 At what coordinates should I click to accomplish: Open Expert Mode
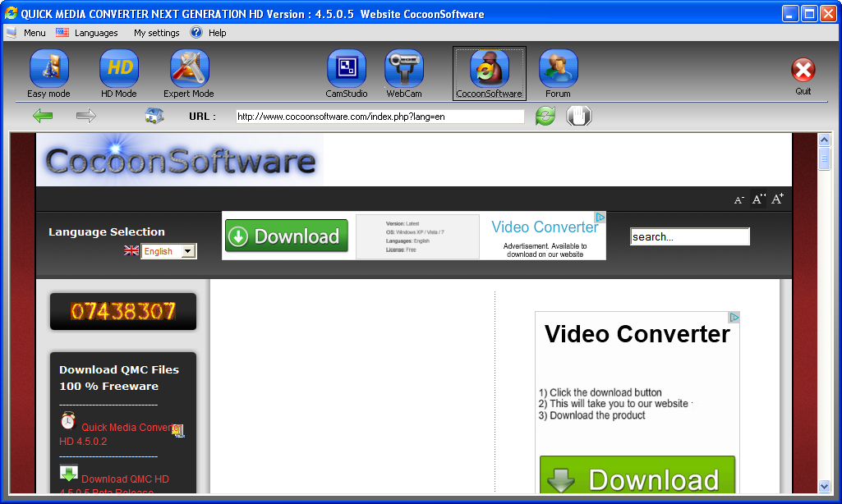click(189, 74)
